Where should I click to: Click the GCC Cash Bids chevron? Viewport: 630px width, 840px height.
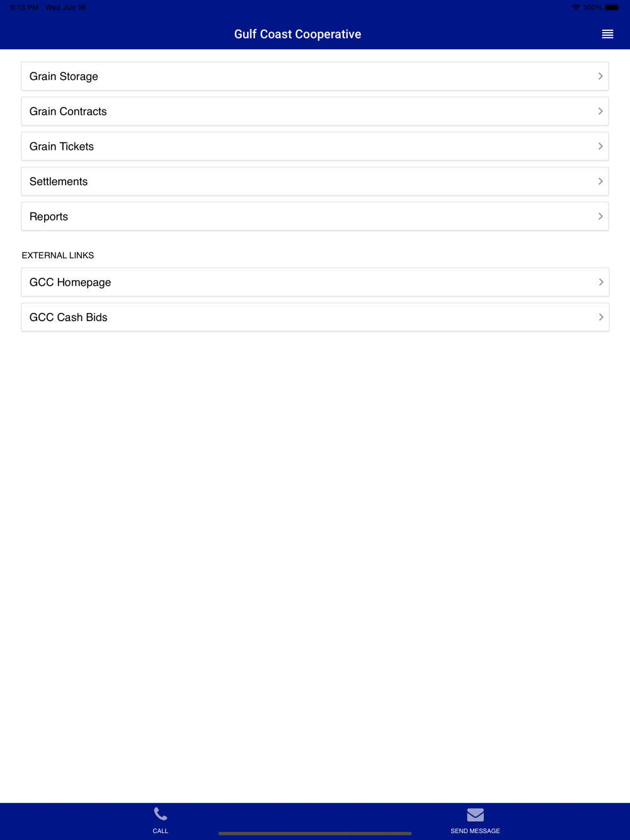click(600, 317)
